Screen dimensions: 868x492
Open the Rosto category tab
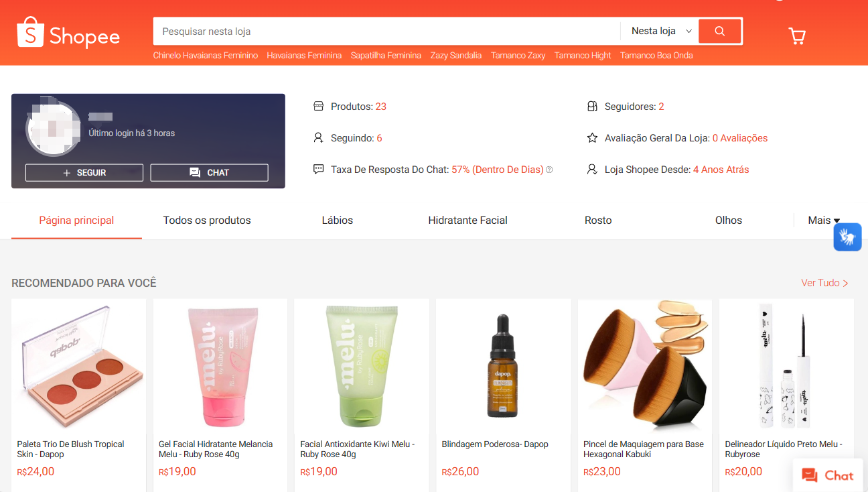pyautogui.click(x=598, y=220)
